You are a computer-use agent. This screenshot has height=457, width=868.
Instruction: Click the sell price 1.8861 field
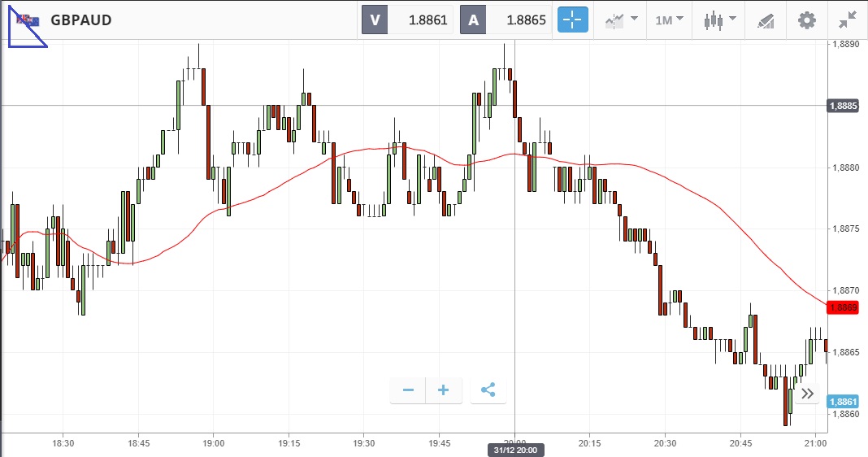[x=421, y=20]
